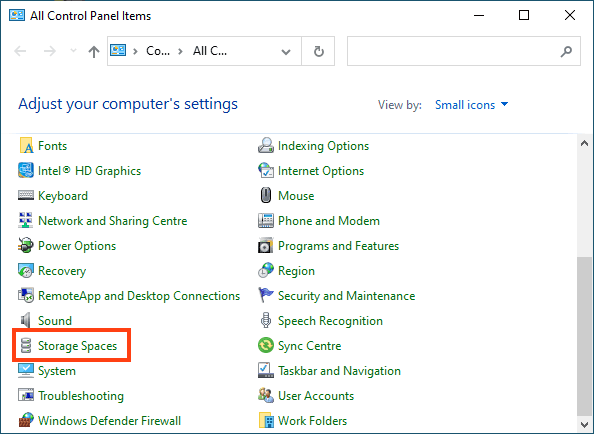Expand the View by Small icons dropdown
594x434 pixels.
point(471,105)
